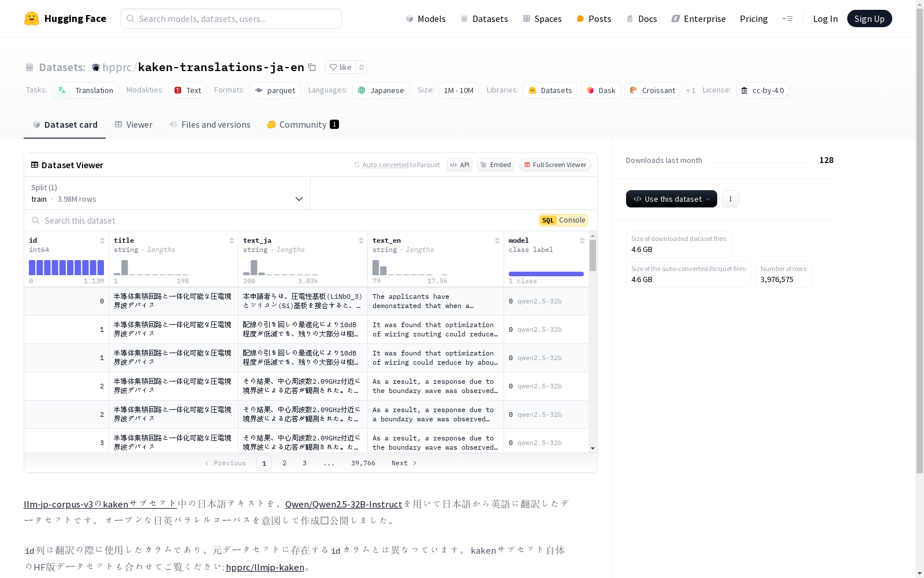Click the 'The applicants have demonstrated' cell

click(x=435, y=301)
